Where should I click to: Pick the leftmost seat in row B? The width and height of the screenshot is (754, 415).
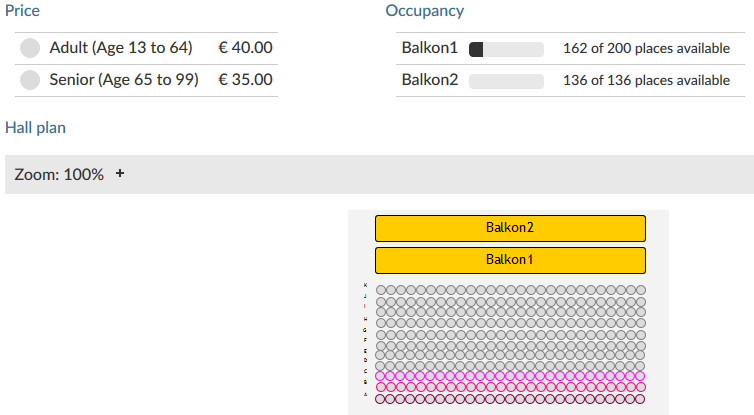(x=380, y=387)
